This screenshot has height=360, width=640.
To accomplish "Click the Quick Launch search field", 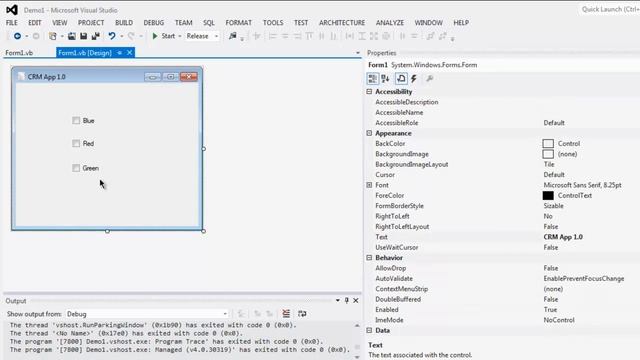I will (609, 9).
